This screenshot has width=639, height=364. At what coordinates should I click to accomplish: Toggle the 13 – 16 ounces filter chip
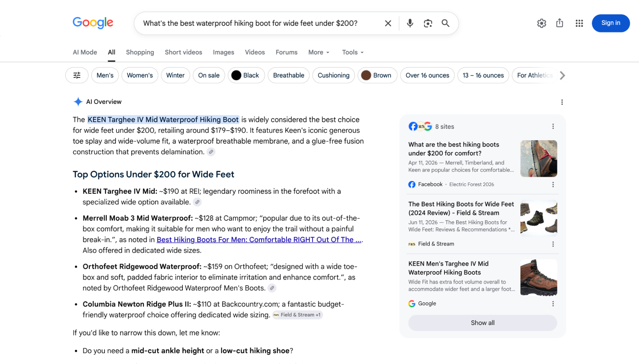[x=483, y=75]
